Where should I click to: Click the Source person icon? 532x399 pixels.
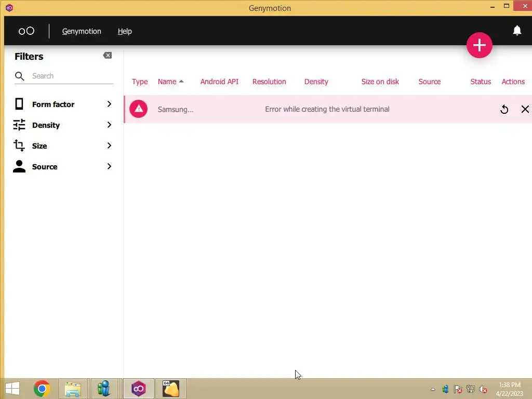click(x=19, y=166)
